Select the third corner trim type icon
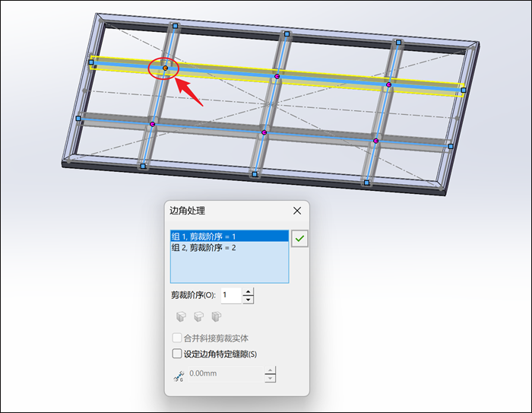Screen dimensions: 532x413 216,317
